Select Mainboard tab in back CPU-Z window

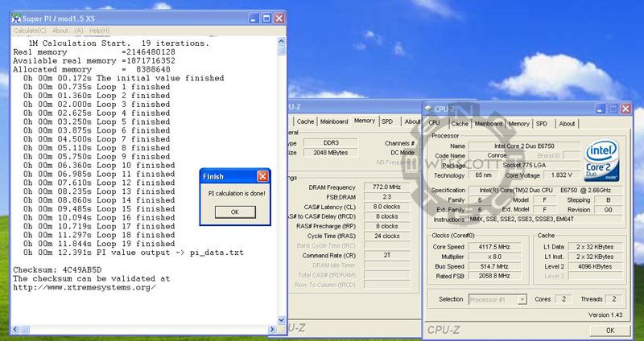[x=334, y=121]
